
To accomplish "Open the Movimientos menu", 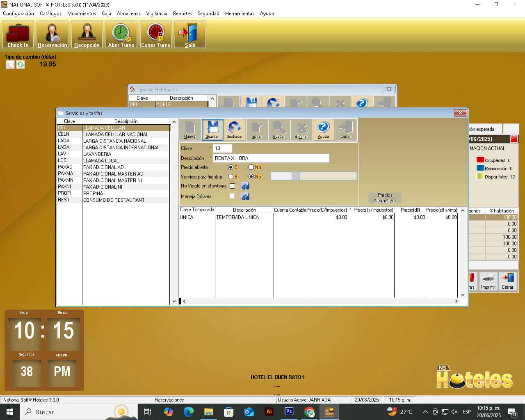I will (x=82, y=14).
